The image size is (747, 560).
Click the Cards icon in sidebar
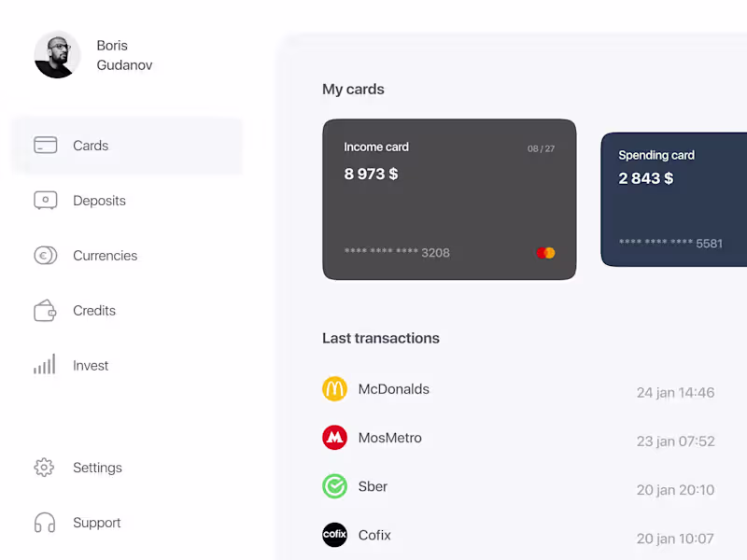pos(45,146)
